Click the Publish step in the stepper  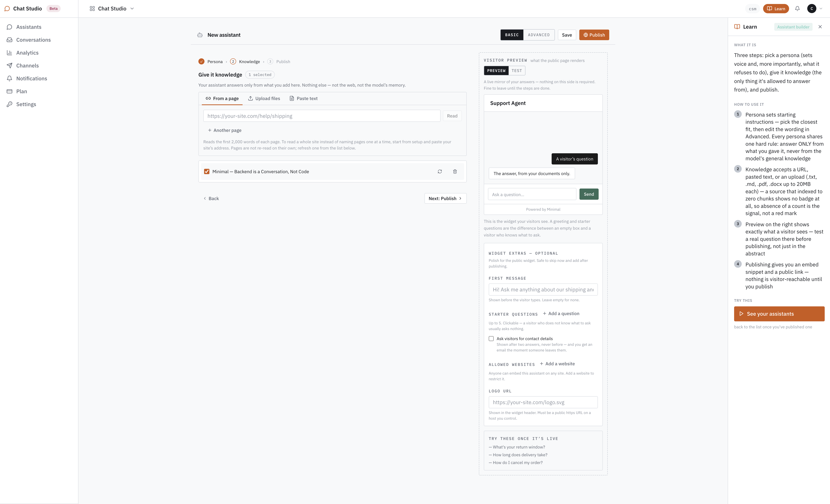pyautogui.click(x=279, y=62)
